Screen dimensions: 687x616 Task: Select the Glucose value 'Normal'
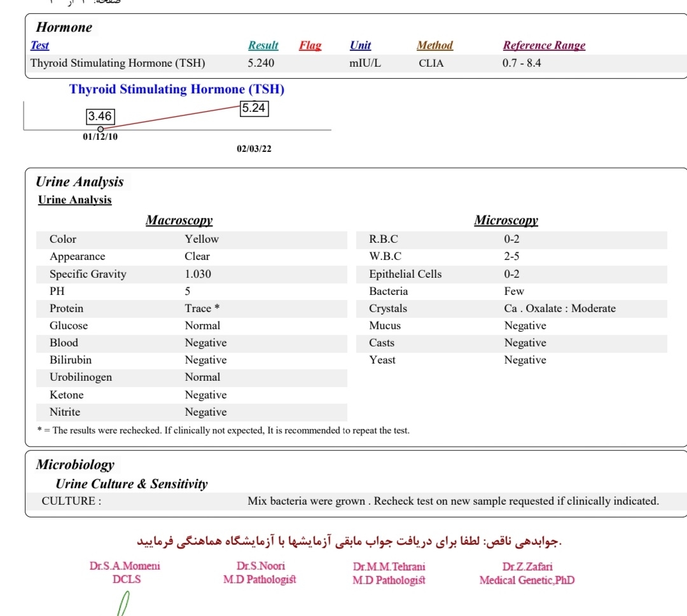pos(202,325)
